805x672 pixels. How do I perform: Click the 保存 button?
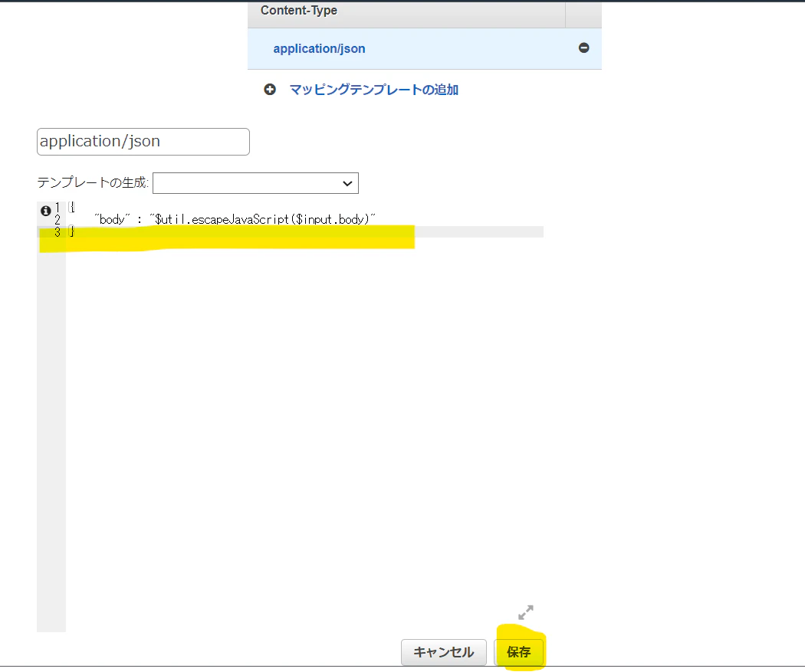[519, 652]
